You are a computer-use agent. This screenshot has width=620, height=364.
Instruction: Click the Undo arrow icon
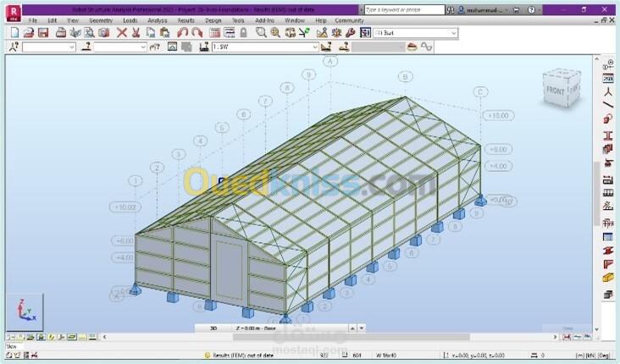[182, 33]
